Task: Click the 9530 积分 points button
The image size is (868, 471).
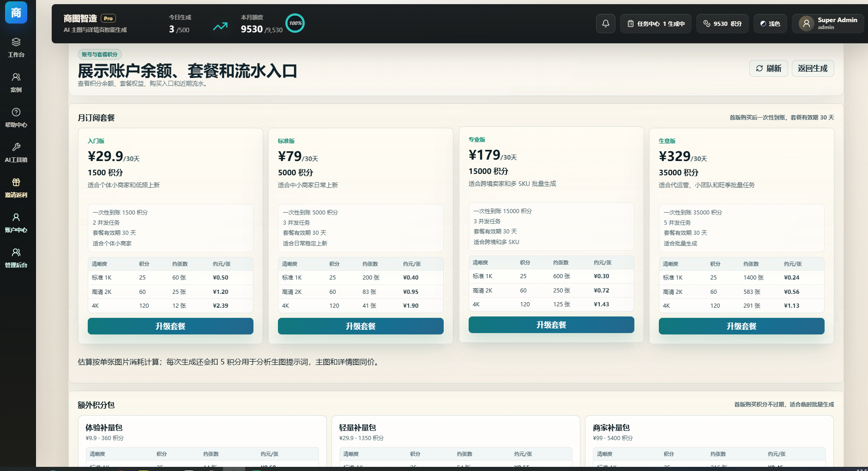Action: pyautogui.click(x=723, y=24)
